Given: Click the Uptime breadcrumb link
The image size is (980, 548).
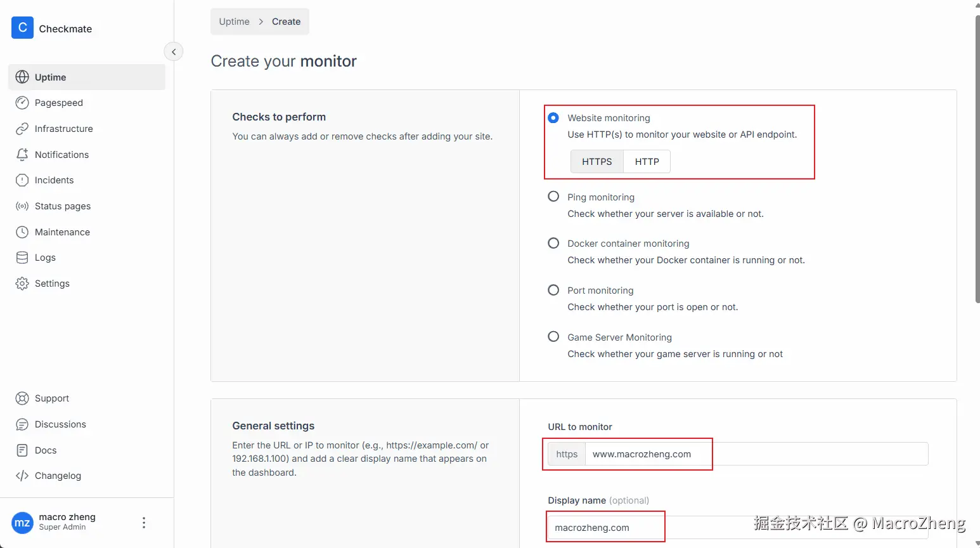Looking at the screenshot, I should [x=234, y=22].
